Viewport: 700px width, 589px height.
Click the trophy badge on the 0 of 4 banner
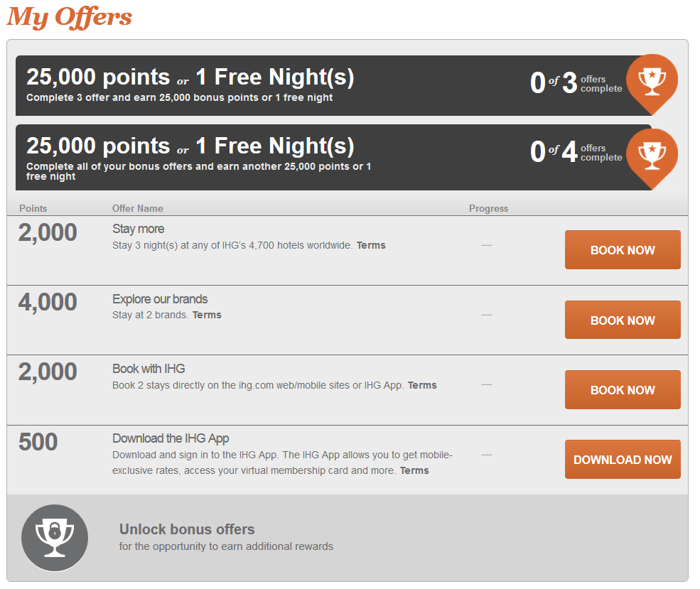651,155
